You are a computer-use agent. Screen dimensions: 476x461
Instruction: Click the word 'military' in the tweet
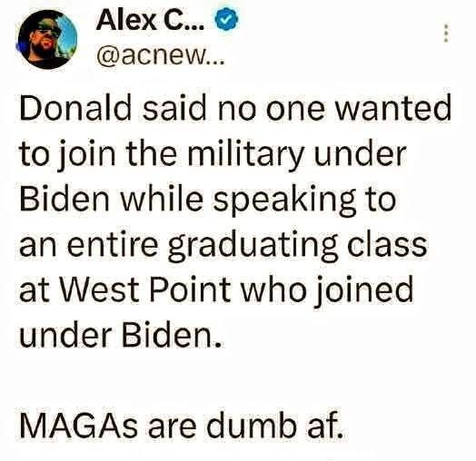tap(245, 153)
